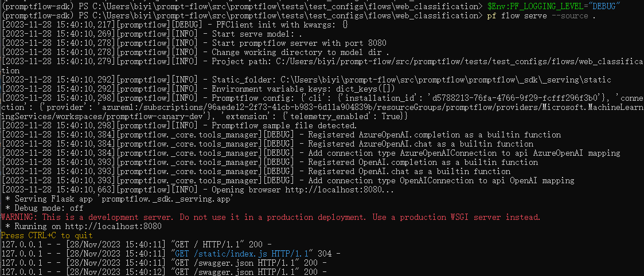The width and height of the screenshot is (644, 276).
Task: Click "Start promptflow server with port 8080"
Action: click(x=299, y=43)
